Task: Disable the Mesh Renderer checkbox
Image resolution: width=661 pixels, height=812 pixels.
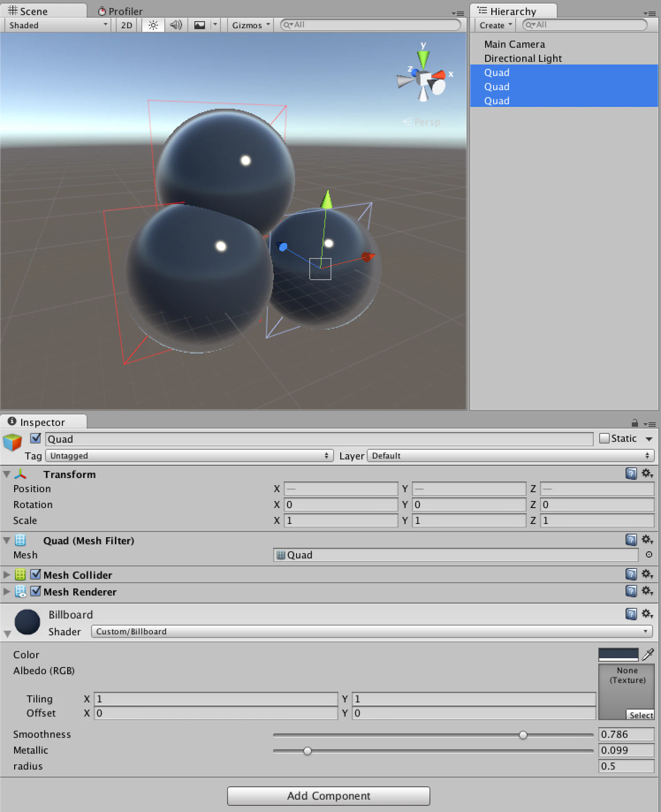Action: [x=36, y=591]
